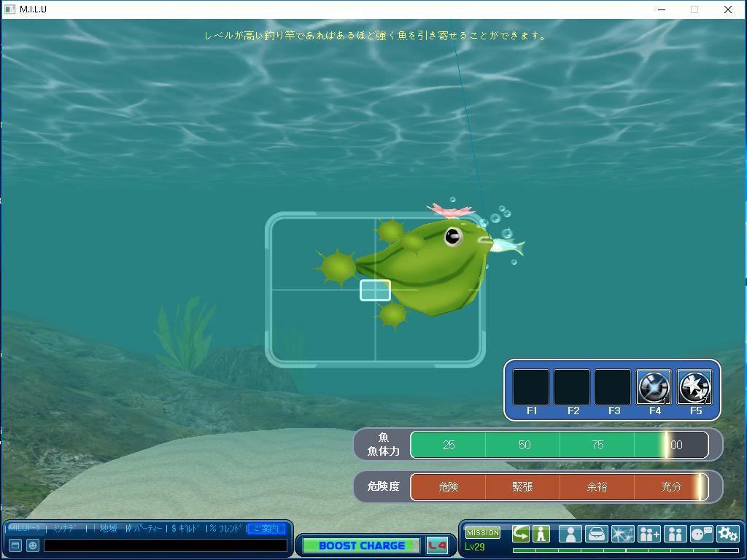This screenshot has width=747, height=560.
Task: Open the settings gears icon
Action: click(x=727, y=534)
